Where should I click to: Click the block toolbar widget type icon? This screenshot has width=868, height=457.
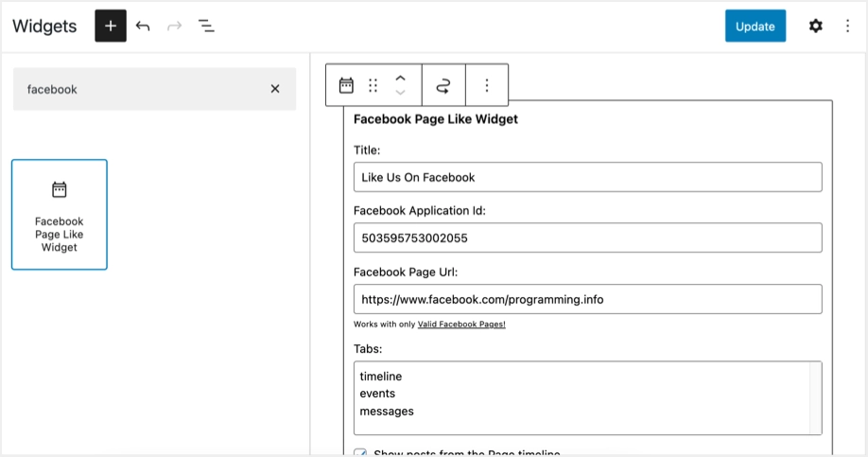(x=346, y=85)
